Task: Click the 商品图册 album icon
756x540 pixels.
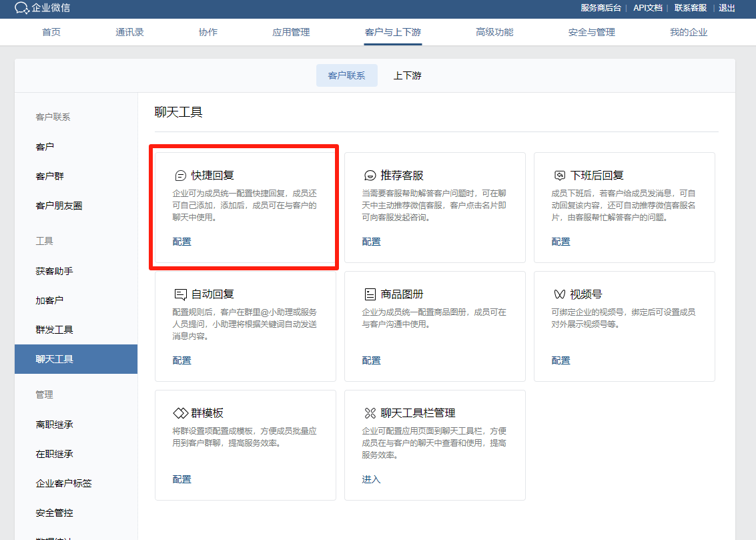Action: point(370,294)
